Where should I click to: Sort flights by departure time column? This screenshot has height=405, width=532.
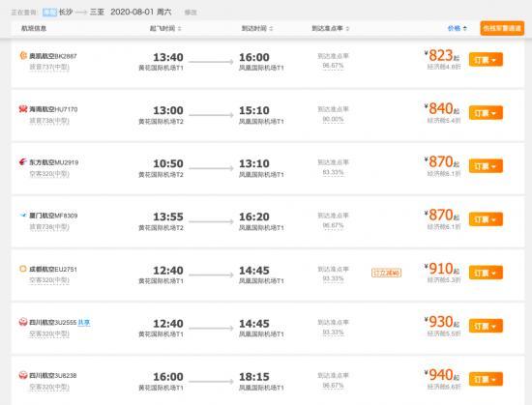coord(165,28)
